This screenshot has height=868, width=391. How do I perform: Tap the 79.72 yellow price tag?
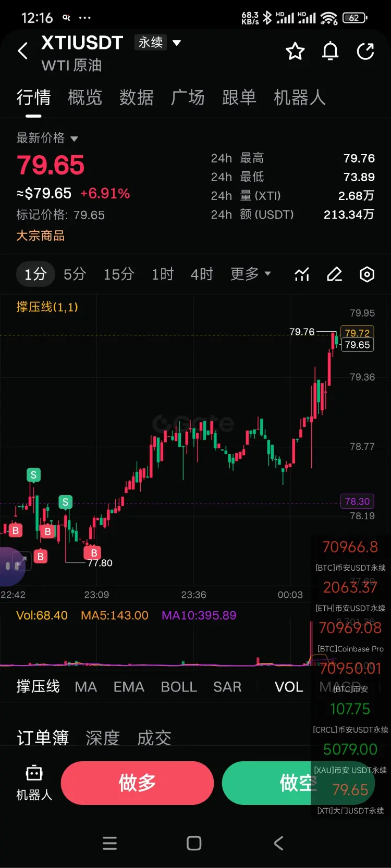point(357,333)
